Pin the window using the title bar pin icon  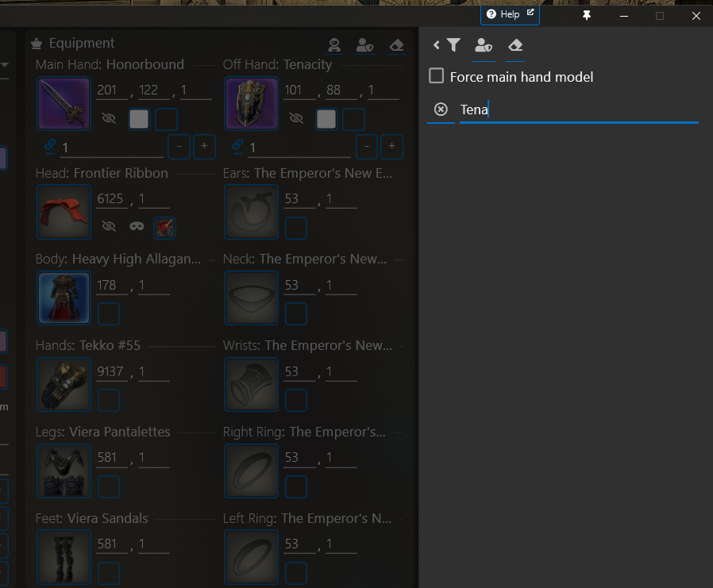586,14
